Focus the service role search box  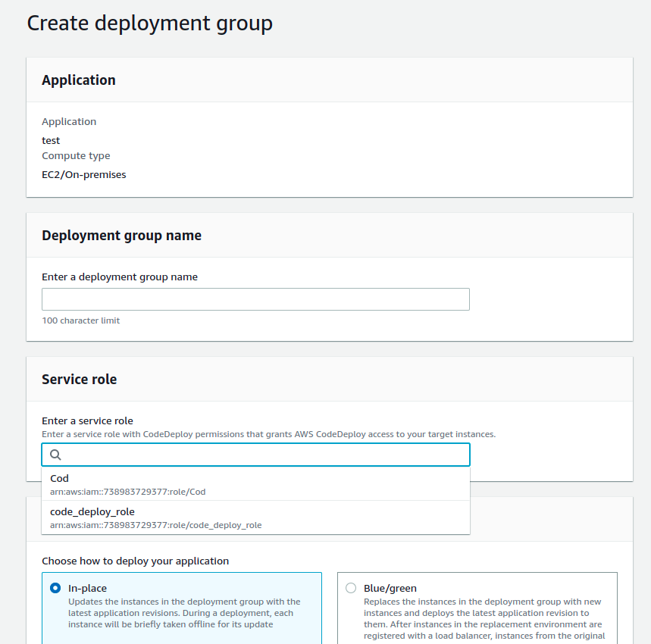[x=265, y=455]
